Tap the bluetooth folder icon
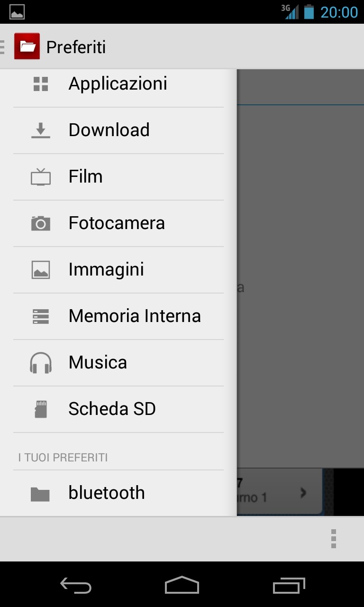The width and height of the screenshot is (364, 607). click(x=40, y=494)
